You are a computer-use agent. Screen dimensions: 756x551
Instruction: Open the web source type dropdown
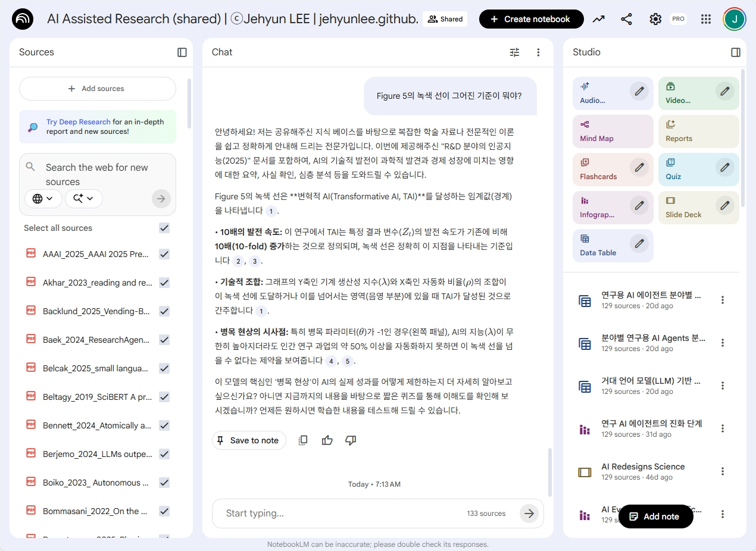point(43,199)
